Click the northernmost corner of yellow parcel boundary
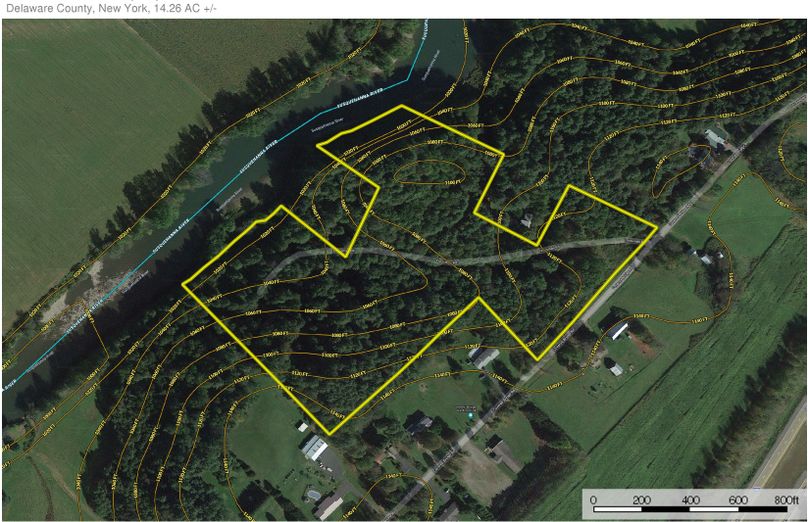Image resolution: width=808 pixels, height=522 pixels. tap(401, 106)
